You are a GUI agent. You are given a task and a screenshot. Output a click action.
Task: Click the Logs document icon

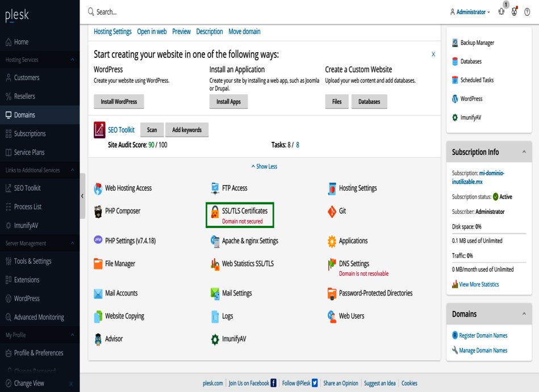point(215,317)
